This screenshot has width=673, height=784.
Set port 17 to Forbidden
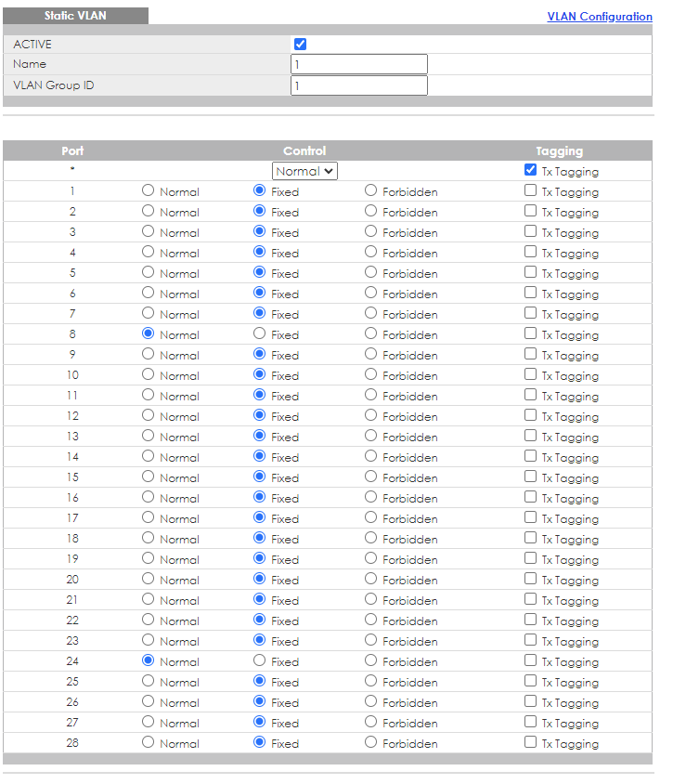pyautogui.click(x=370, y=517)
